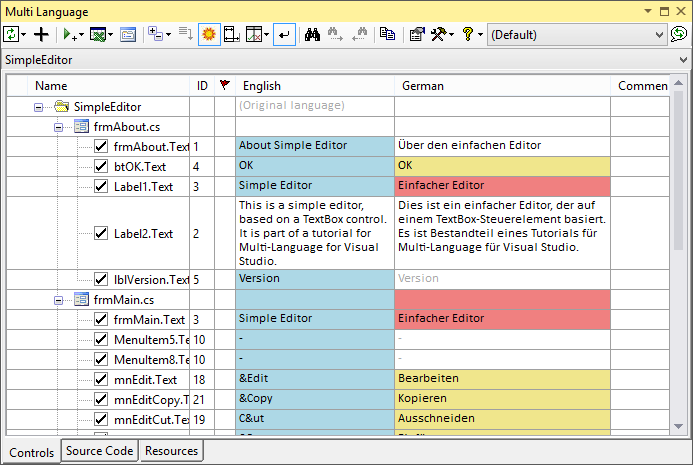The height and width of the screenshot is (465, 693).
Task: Click the hammer and wrench tools icon
Action: (439, 34)
